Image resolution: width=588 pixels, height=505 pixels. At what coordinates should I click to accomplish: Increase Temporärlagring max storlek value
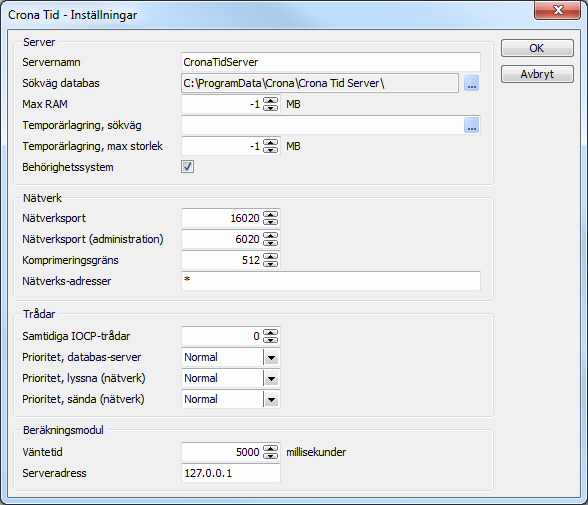(x=270, y=142)
